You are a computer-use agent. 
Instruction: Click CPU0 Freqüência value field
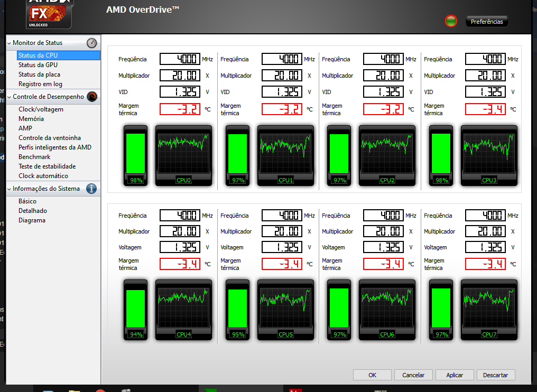tap(180, 59)
